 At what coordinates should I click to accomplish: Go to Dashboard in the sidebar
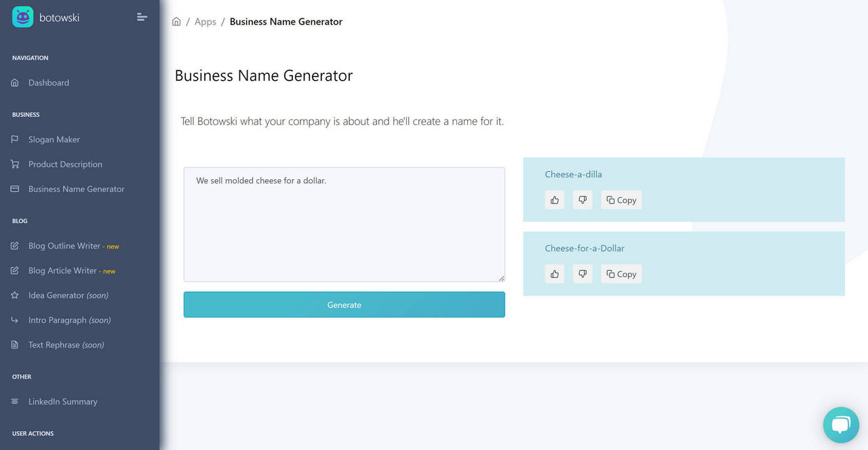(x=48, y=83)
